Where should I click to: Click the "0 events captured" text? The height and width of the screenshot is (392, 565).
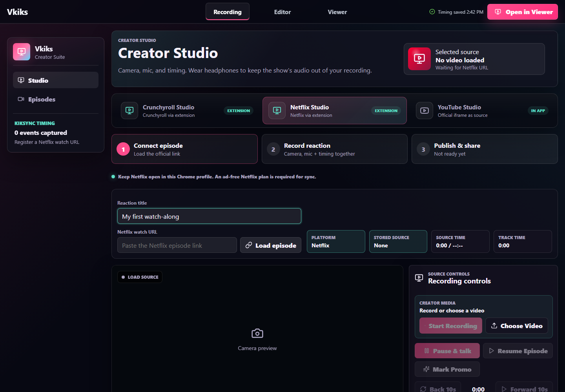click(41, 132)
